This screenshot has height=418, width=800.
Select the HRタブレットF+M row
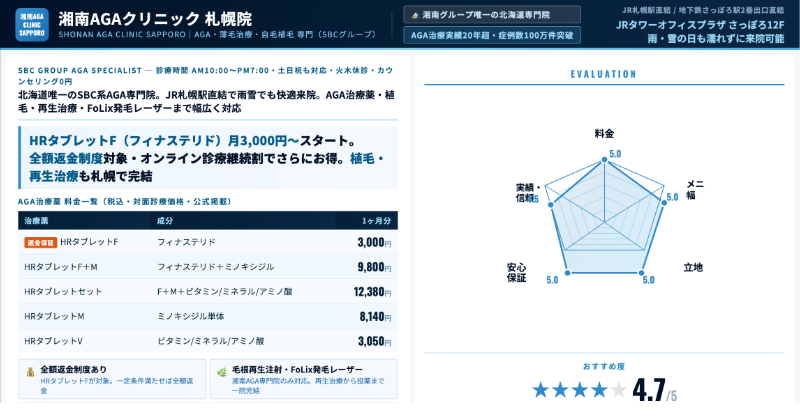point(207,267)
